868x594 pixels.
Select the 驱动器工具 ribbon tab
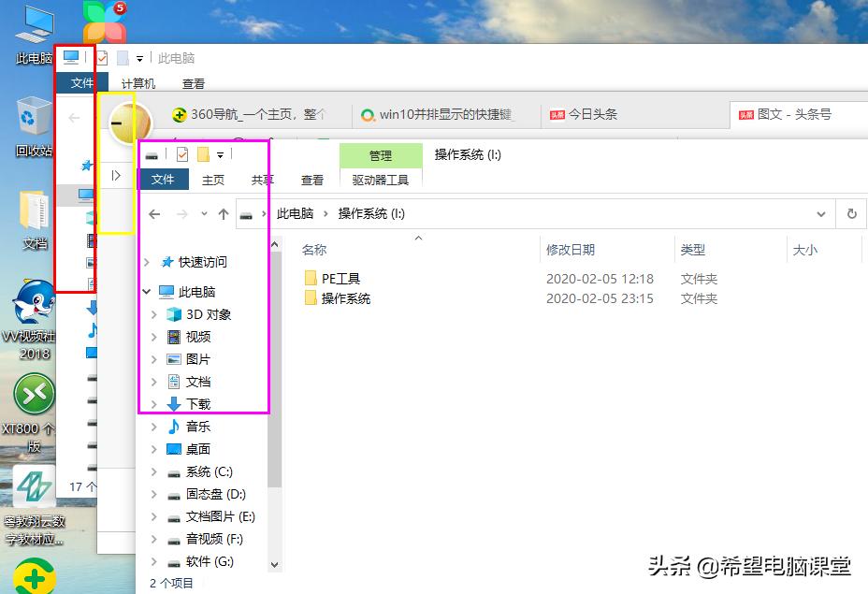381,180
